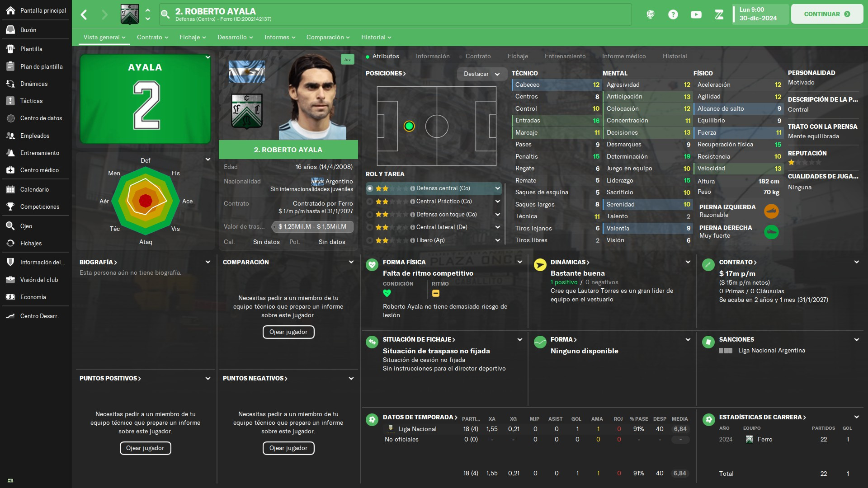The width and height of the screenshot is (868, 488).
Task: Expand the Contrato menu dropdown
Action: click(152, 37)
